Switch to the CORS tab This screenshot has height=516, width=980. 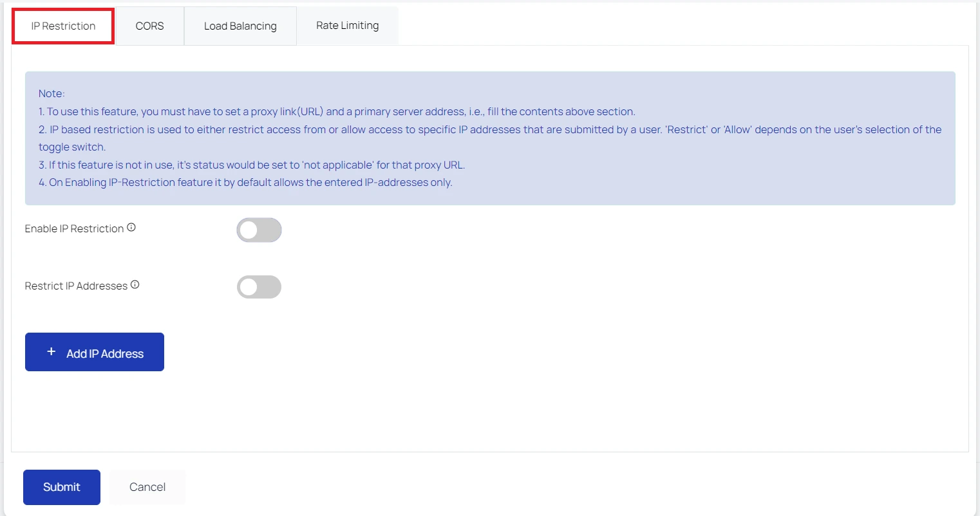[x=149, y=25]
